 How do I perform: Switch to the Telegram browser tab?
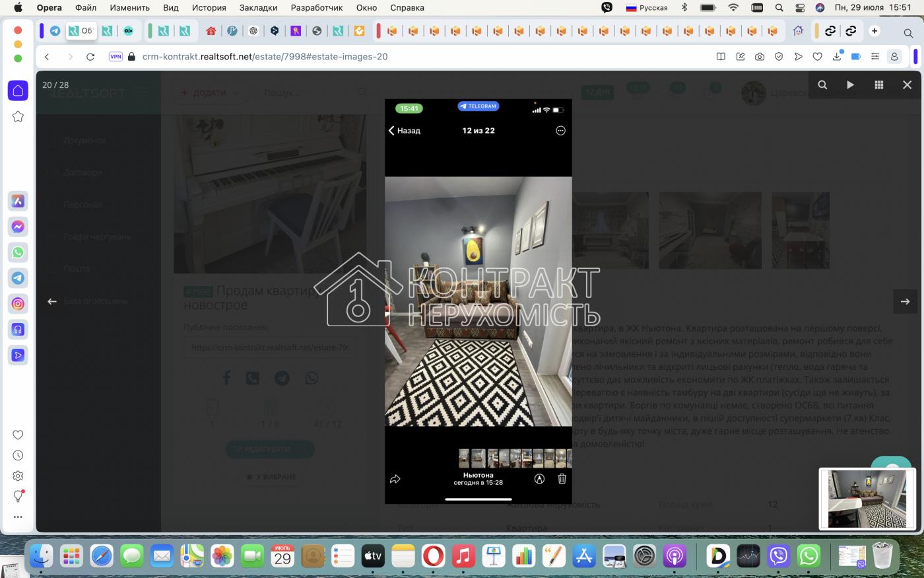coord(55,31)
